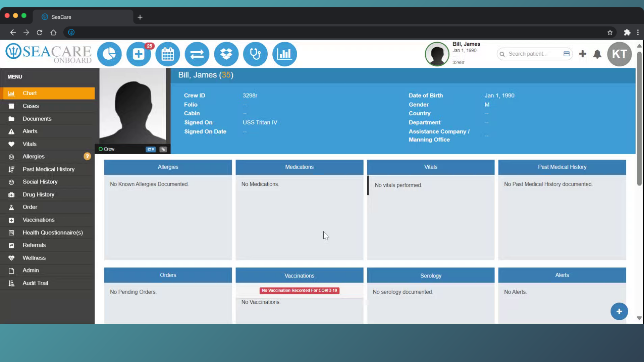Image resolution: width=644 pixels, height=362 pixels.
Task: Select the SeaCare browser tab
Action: point(83,17)
